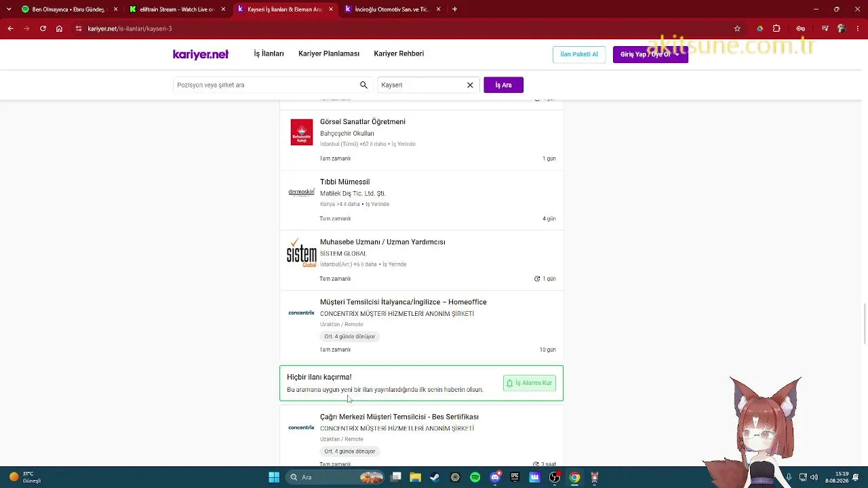Close the eliftrain Stream tab

click(x=223, y=9)
